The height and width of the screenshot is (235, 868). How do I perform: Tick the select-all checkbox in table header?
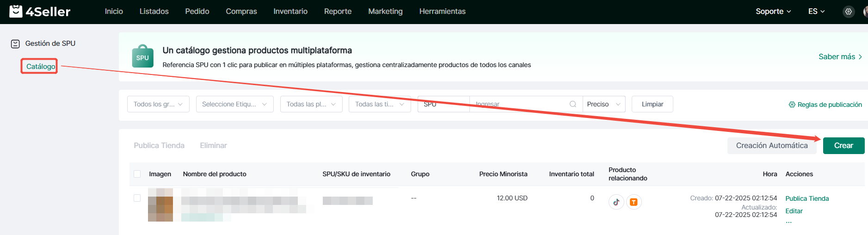[x=137, y=174]
